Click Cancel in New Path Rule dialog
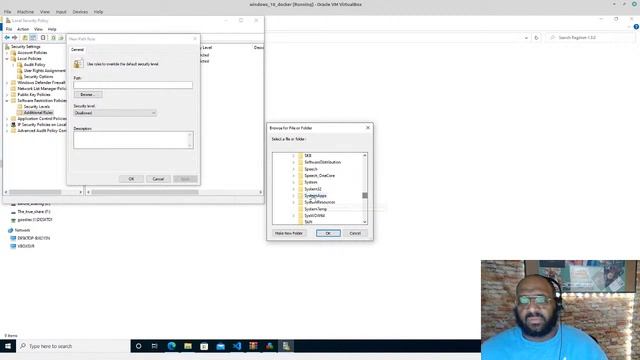The height and width of the screenshot is (360, 640). pyautogui.click(x=158, y=179)
